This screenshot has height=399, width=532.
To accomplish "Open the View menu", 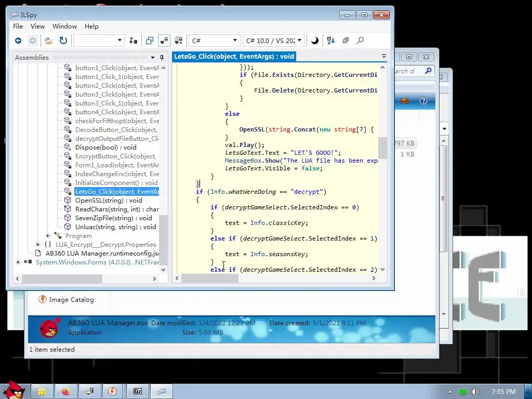I will tap(37, 26).
